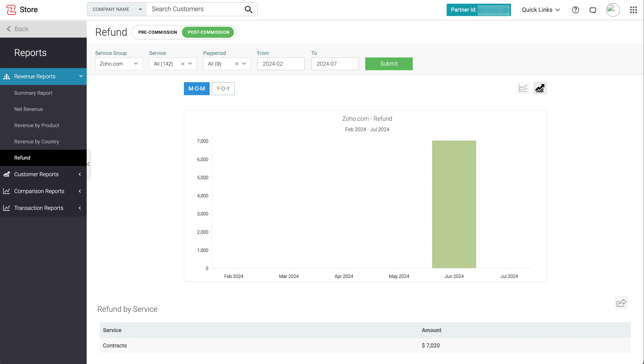This screenshot has width=644, height=364.
Task: Click the Transaction Reports icon
Action: pos(7,208)
